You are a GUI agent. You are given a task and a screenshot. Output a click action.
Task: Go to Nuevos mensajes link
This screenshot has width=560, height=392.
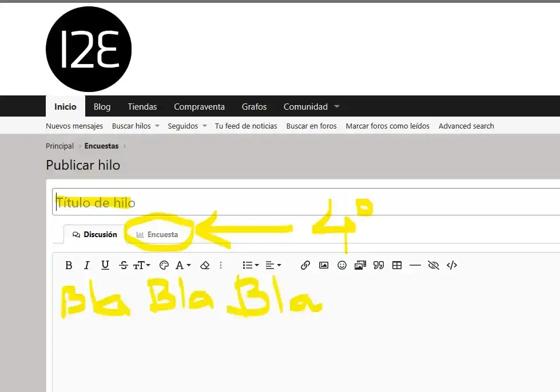74,126
